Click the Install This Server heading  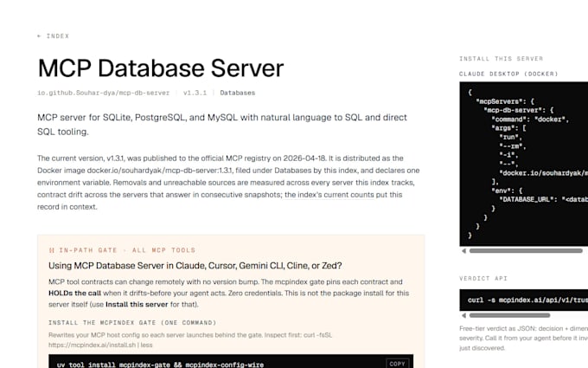click(501, 59)
